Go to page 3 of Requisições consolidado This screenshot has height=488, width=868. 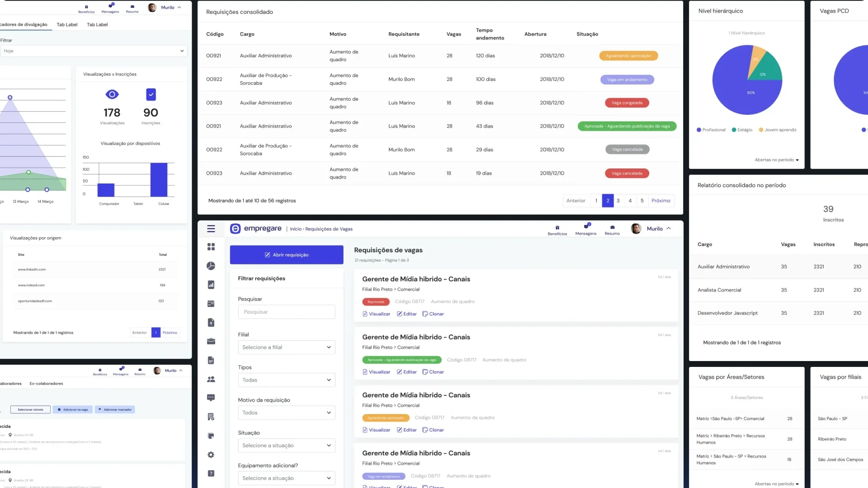tap(618, 201)
